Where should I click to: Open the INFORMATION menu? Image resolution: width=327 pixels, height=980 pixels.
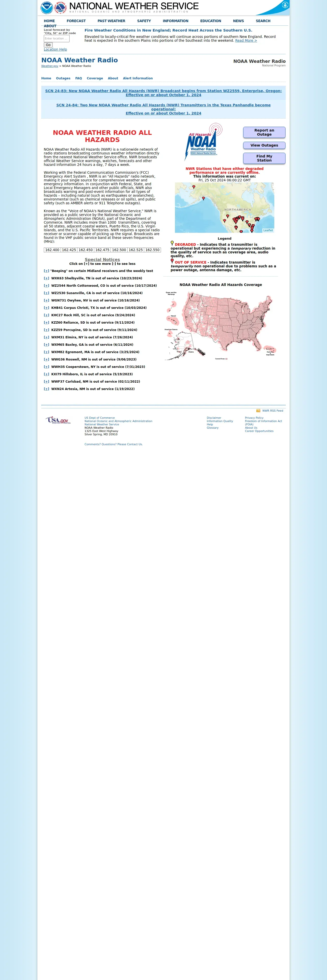(x=175, y=21)
